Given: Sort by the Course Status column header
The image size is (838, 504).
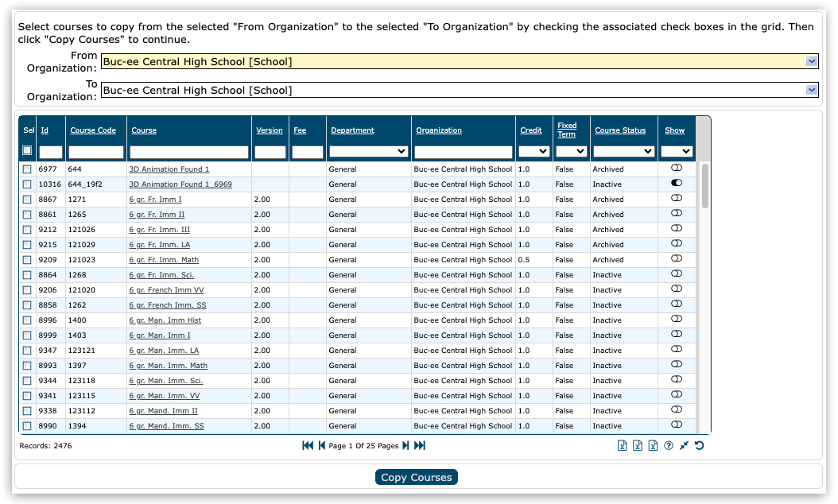Looking at the screenshot, I should pos(622,130).
